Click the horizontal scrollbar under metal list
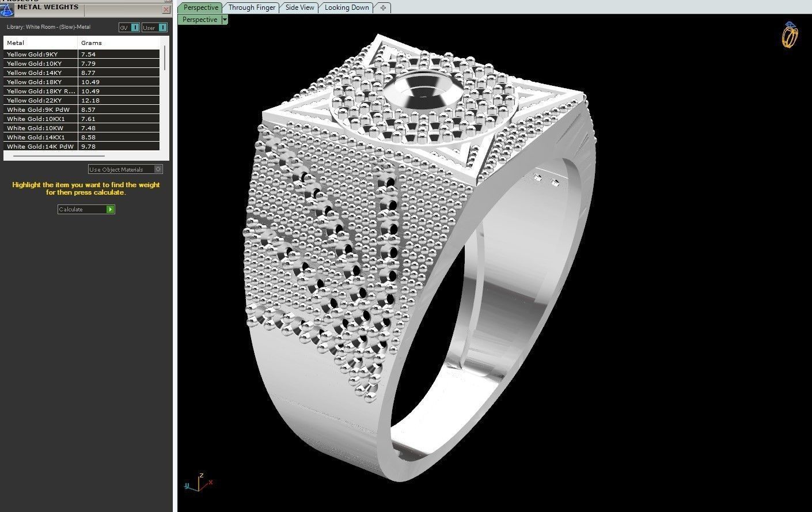 coord(59,156)
